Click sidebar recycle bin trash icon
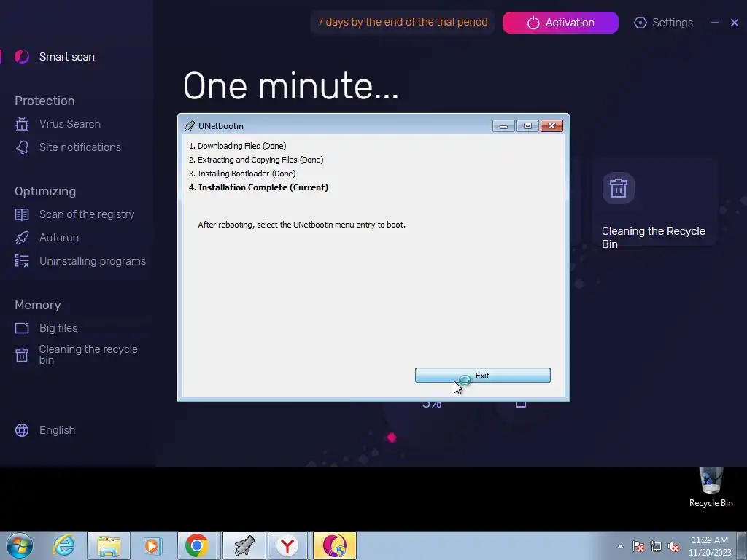 [21, 355]
